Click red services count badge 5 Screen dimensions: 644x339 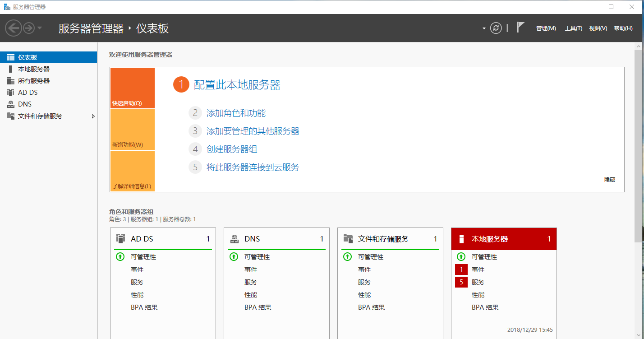click(x=461, y=282)
